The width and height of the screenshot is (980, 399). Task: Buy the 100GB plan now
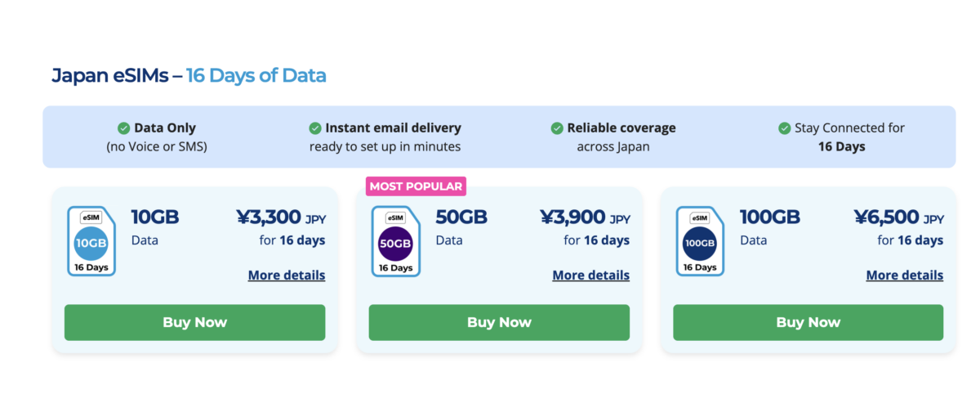(x=808, y=322)
